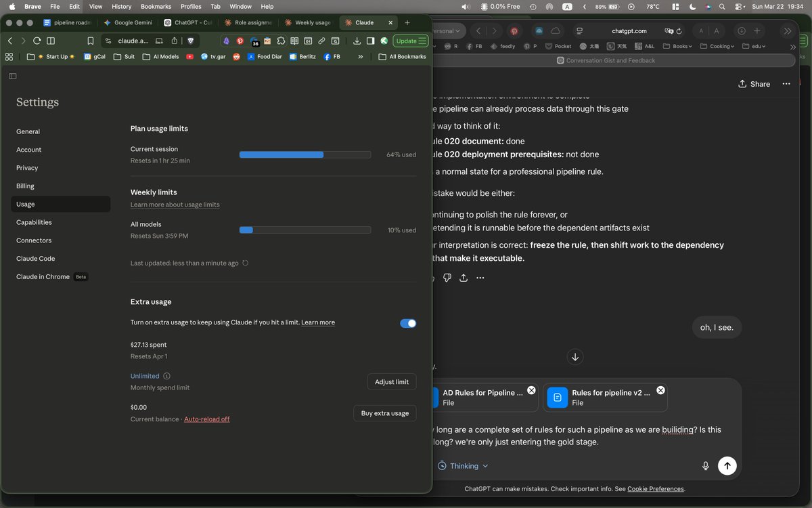Open more actions ellipsis under ChatGPT response
Screen dimensions: 812x508
(x=480, y=278)
